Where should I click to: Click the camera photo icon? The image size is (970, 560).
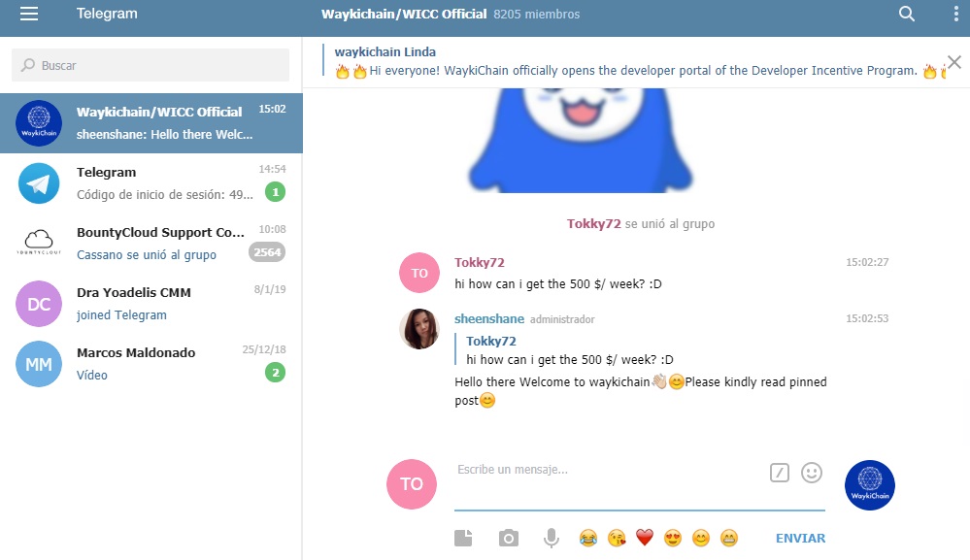click(509, 538)
